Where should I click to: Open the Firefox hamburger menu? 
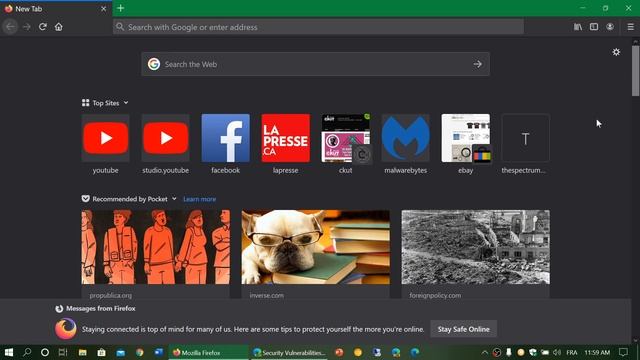tap(630, 27)
